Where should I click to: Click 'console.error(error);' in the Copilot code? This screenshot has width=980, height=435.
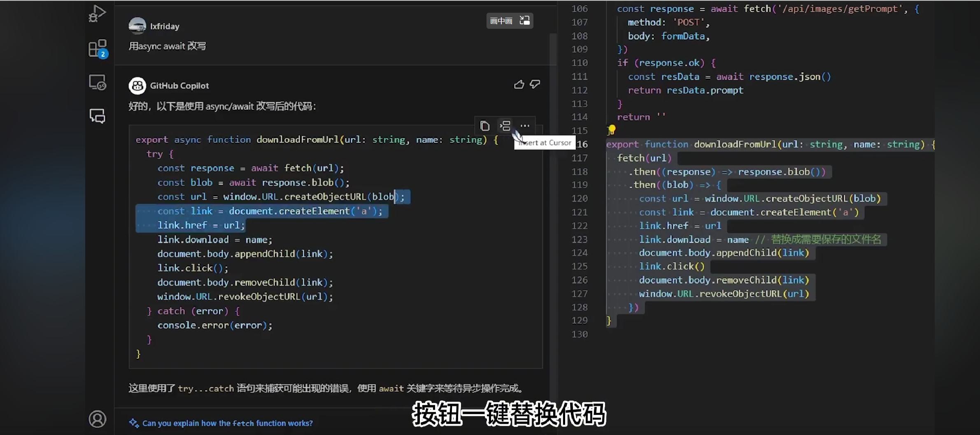(x=214, y=325)
